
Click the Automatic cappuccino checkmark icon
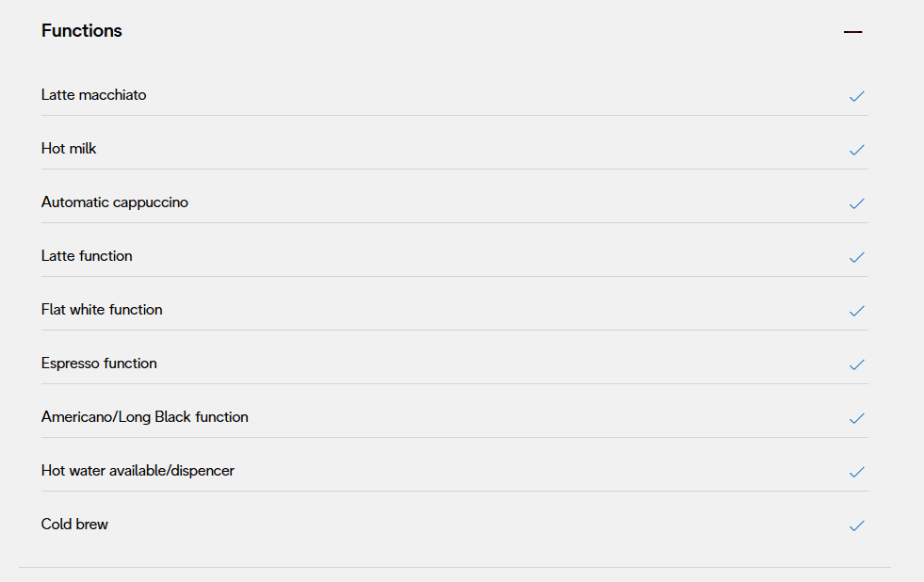click(856, 203)
